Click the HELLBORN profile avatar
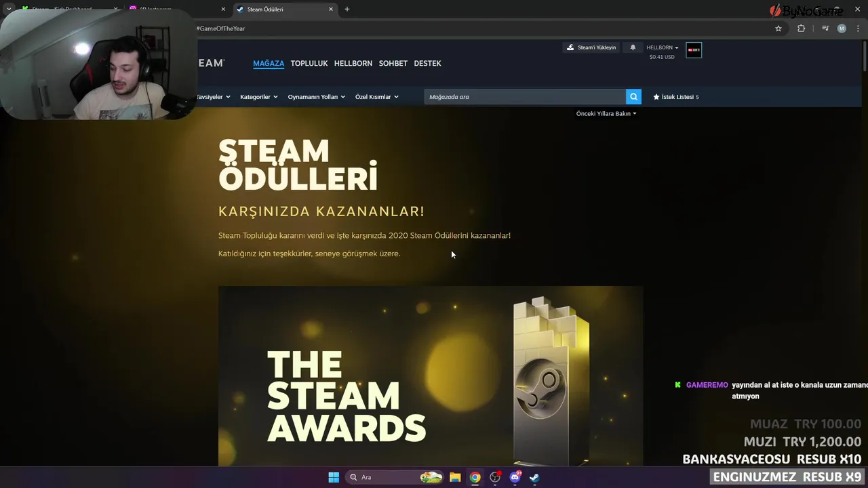Viewport: 868px width, 488px height. (x=694, y=50)
